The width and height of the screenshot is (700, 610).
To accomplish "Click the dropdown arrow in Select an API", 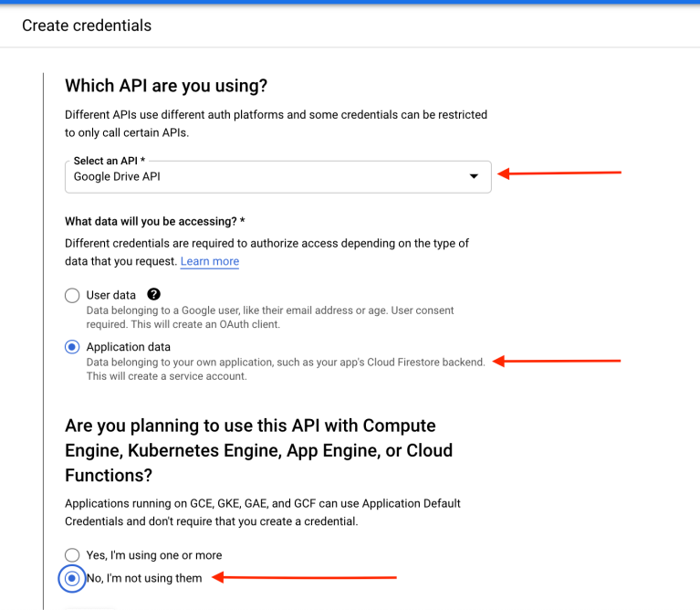I will [x=474, y=176].
